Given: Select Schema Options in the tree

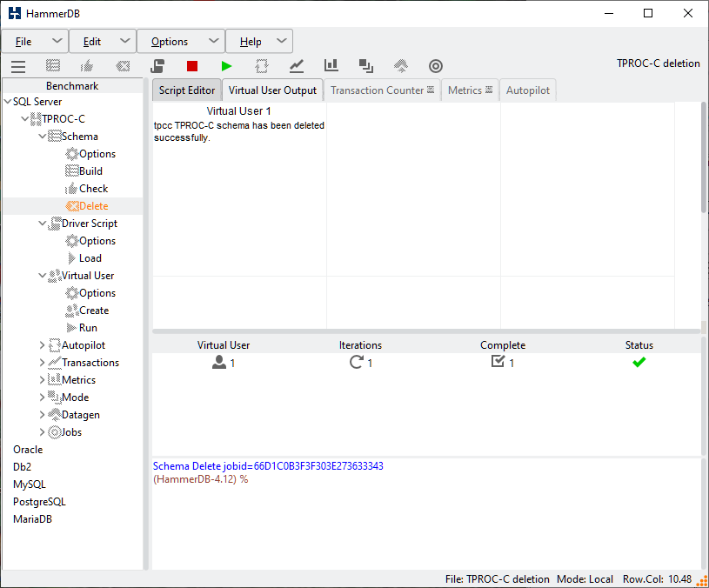Looking at the screenshot, I should pos(90,154).
